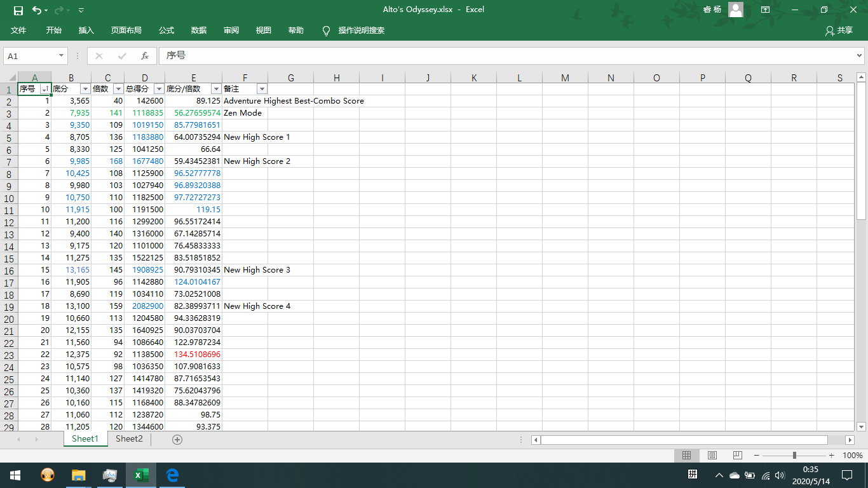Screen dimensions: 868x488
Task: Switch to Page Break Preview
Action: (737, 456)
